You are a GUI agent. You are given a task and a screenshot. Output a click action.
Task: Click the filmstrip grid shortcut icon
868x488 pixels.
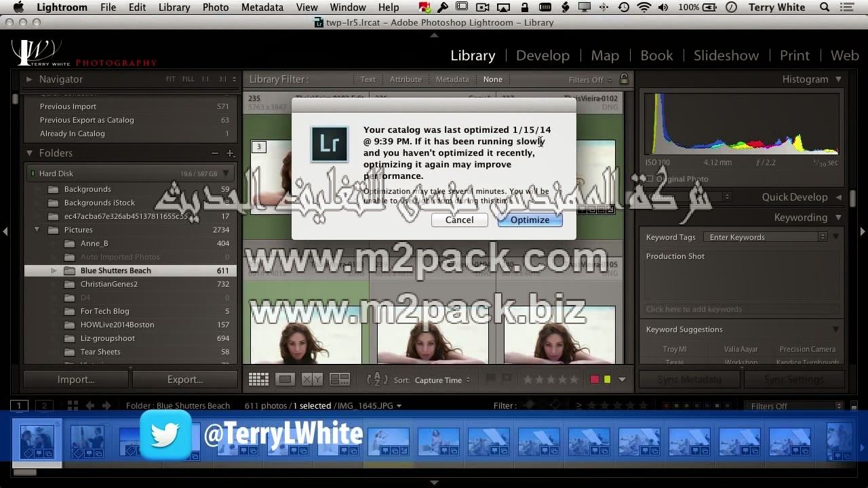click(73, 405)
